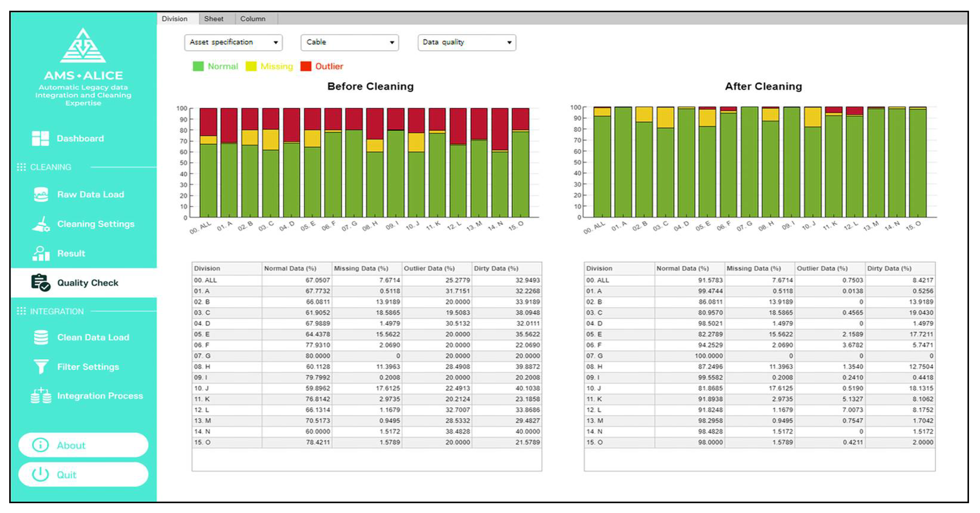
Task: Select the Cleaning Settings broom icon
Action: [x=41, y=224]
